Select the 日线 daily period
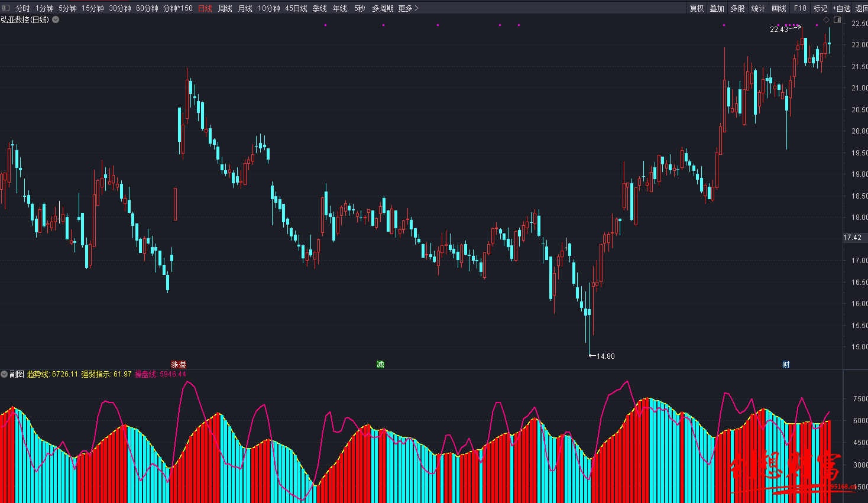 [205, 8]
